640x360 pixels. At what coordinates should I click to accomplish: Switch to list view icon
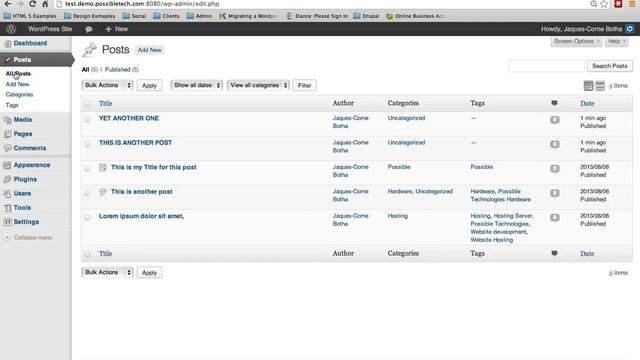click(588, 86)
